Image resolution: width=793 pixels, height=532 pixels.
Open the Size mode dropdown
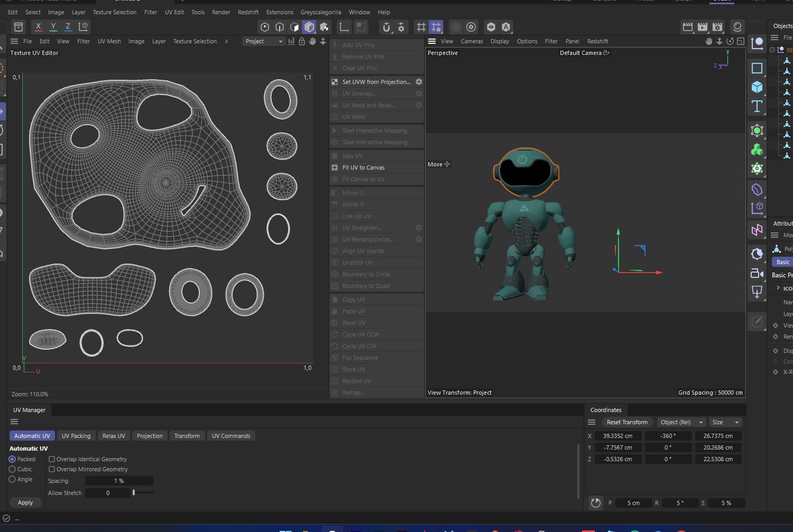point(726,422)
